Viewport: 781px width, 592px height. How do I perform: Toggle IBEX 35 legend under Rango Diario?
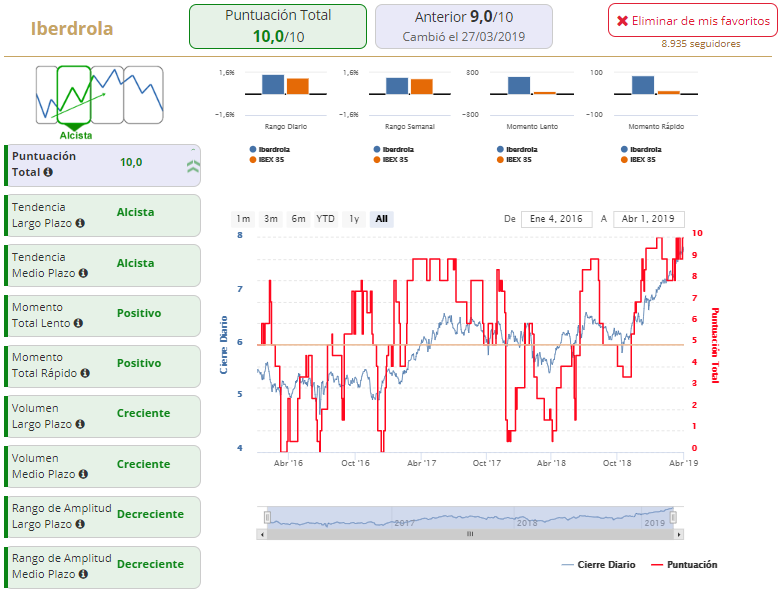pos(266,160)
